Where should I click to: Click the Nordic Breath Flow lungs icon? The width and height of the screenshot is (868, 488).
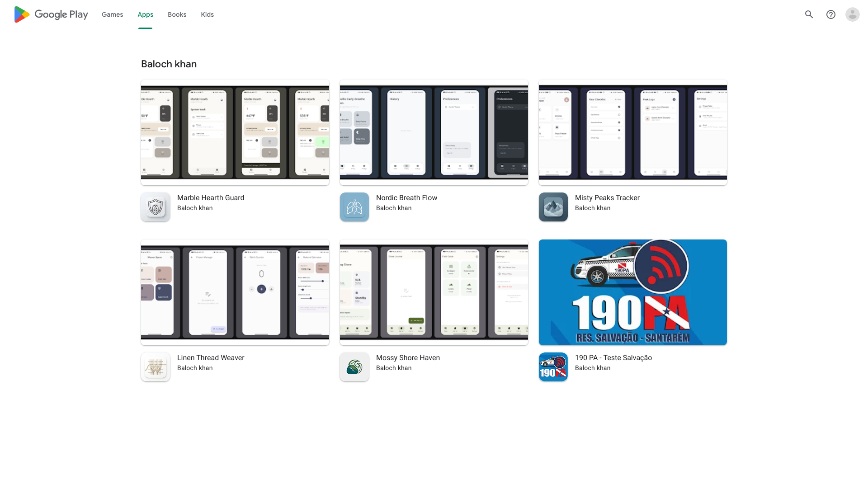pos(354,207)
